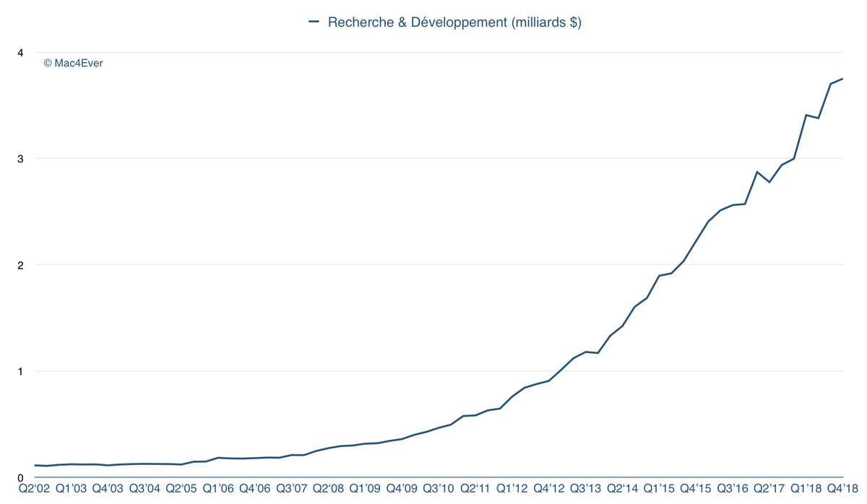Click the Q1'18 x-axis label
Screen dimensions: 867x504
[x=807, y=489]
